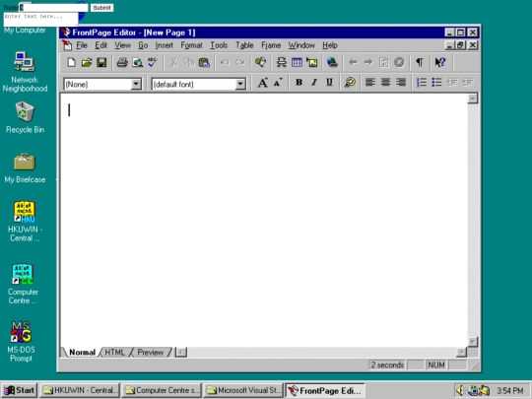Open Print Preview via the magnifier page icon
532x399 pixels.
click(x=137, y=62)
